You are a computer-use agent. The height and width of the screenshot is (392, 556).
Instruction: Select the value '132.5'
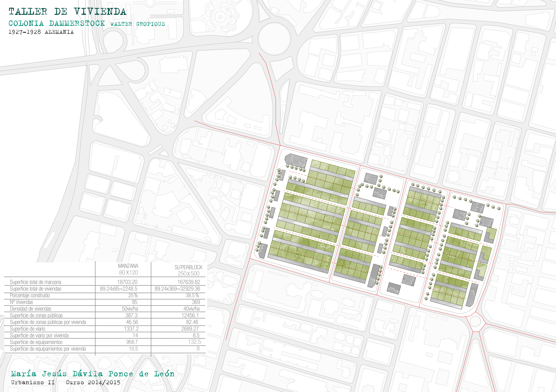click(194, 342)
